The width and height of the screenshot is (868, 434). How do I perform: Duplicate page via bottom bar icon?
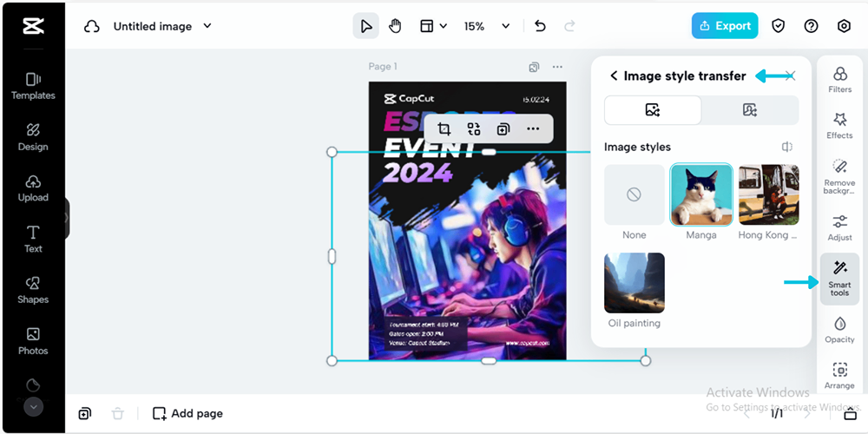coord(85,413)
